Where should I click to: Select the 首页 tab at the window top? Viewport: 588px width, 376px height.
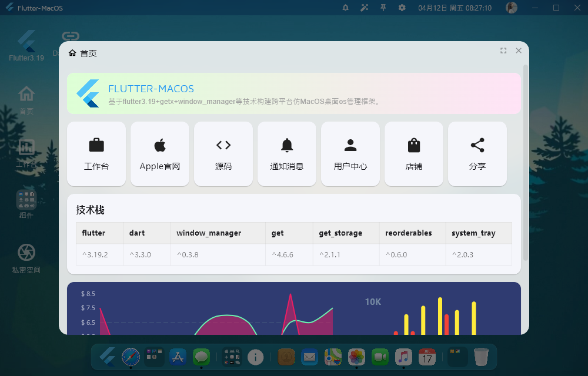click(82, 53)
